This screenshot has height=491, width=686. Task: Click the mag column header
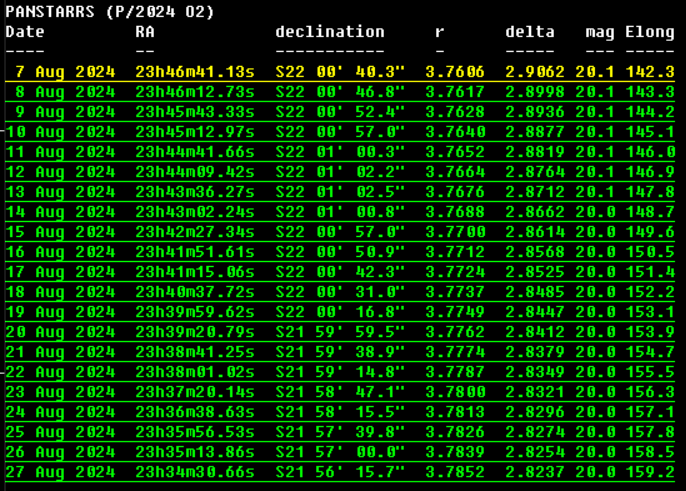coord(600,32)
